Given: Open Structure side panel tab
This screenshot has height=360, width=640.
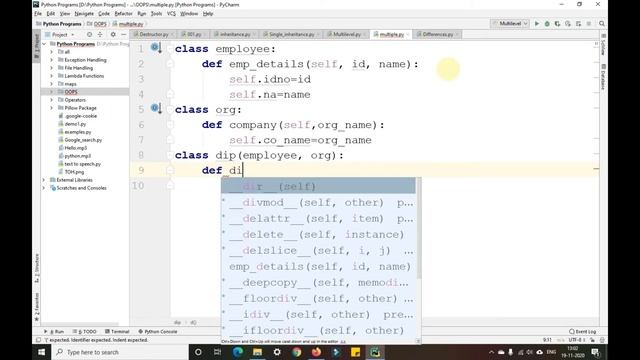Looking at the screenshot, I should [37, 268].
